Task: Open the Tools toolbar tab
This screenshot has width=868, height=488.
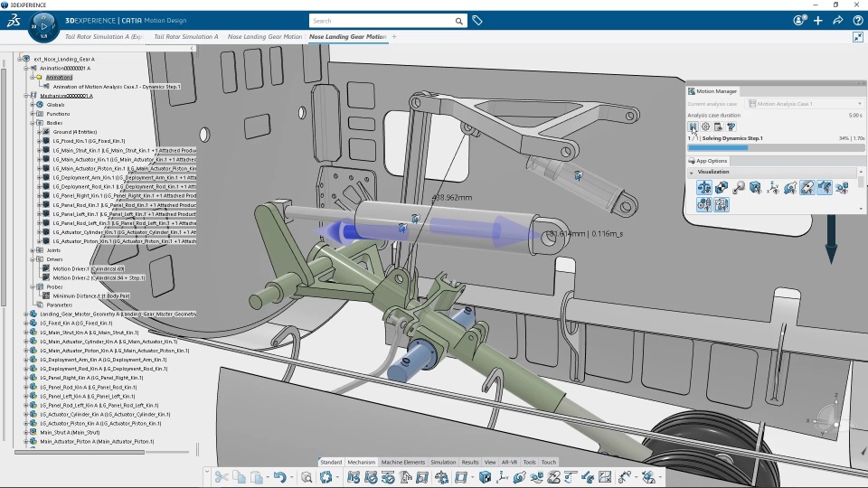Action: [x=530, y=462]
